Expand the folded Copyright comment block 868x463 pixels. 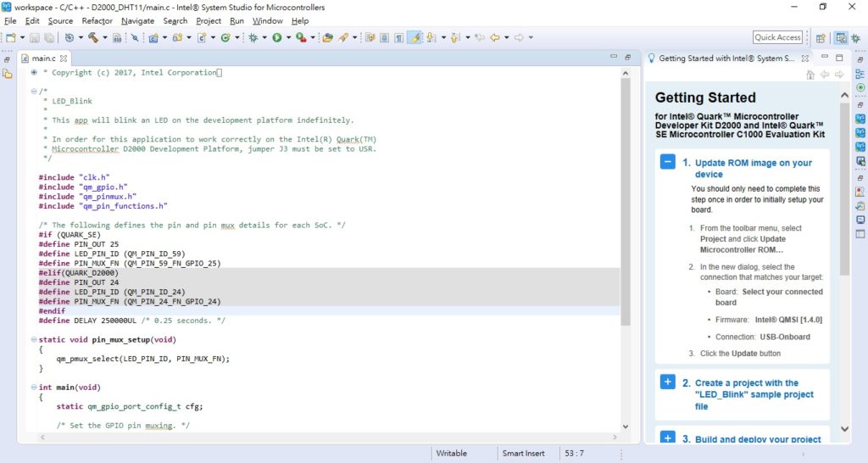coord(34,72)
